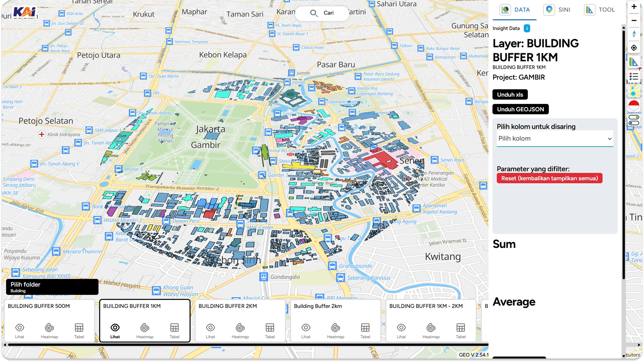Image resolution: width=644 pixels, height=362 pixels.
Task: Open the DATA tab
Action: [x=514, y=10]
